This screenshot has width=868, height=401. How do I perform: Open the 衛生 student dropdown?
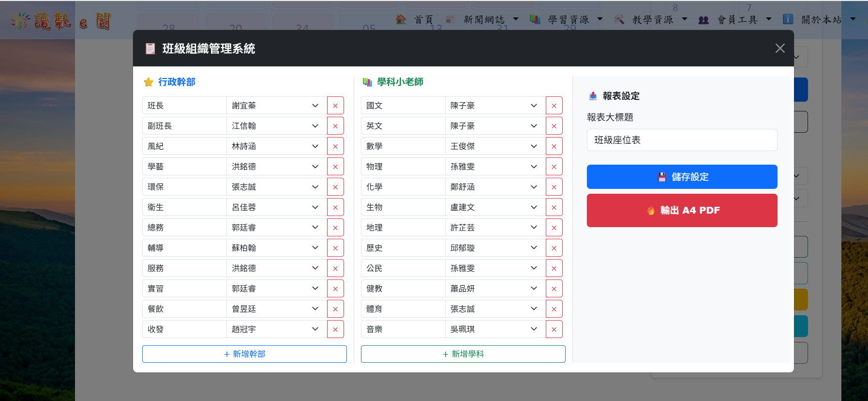276,207
